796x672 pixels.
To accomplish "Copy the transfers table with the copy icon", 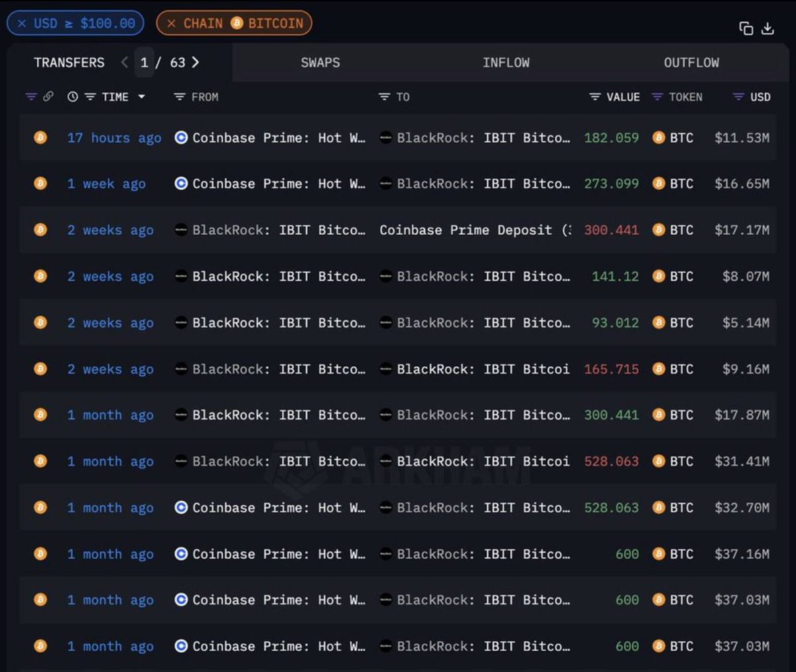I will (x=746, y=28).
